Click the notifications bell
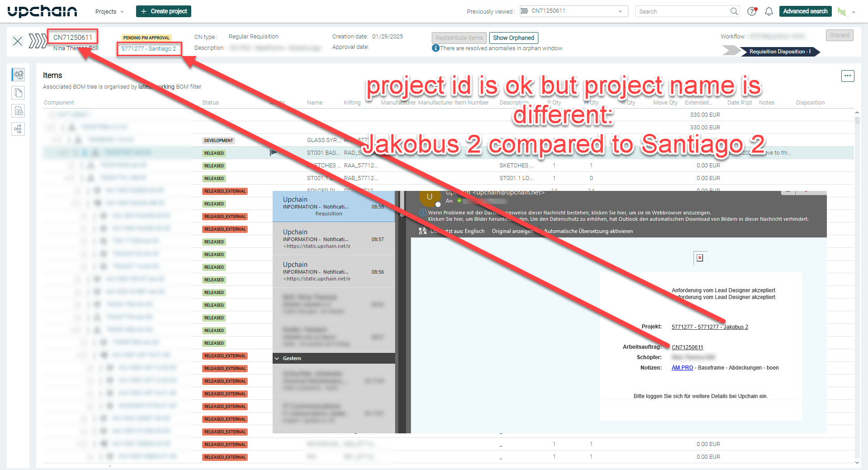This screenshot has width=868, height=470. pos(769,11)
